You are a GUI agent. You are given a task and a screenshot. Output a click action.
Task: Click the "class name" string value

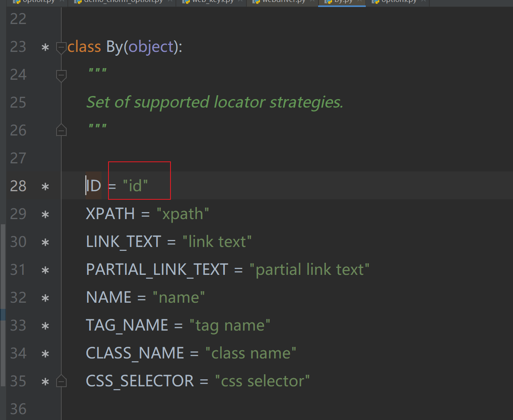pos(251,353)
